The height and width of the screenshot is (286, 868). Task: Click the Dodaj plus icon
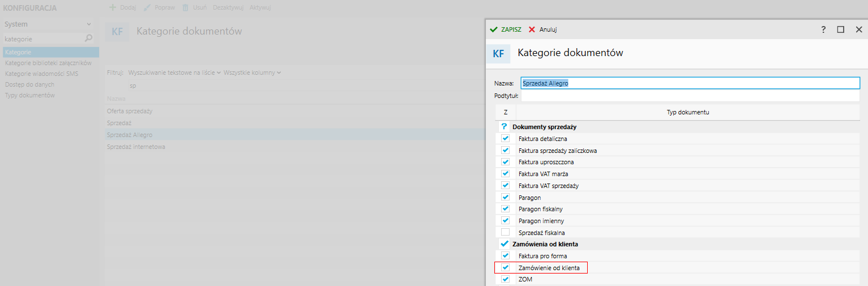pyautogui.click(x=112, y=8)
